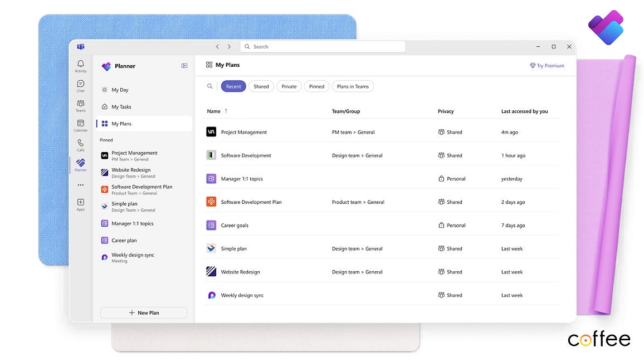Image resolution: width=644 pixels, height=362 pixels.
Task: Go forward using the right arrow
Action: point(229,47)
